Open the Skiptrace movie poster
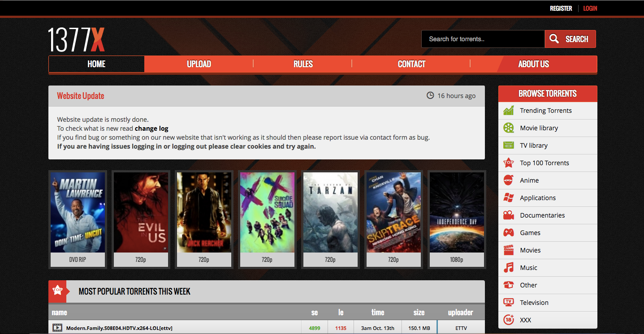Viewport: 644px width, 334px height. coord(393,213)
